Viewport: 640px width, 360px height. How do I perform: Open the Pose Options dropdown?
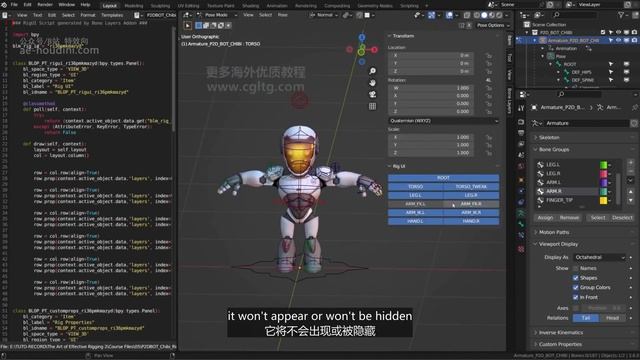click(493, 25)
